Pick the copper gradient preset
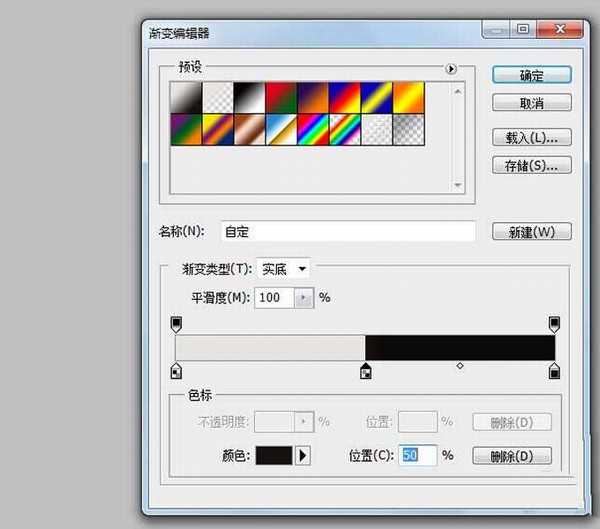 click(249, 128)
